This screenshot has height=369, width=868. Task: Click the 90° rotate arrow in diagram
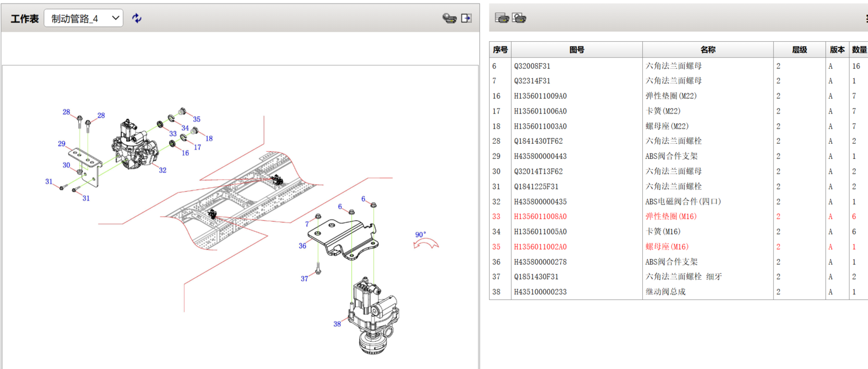[x=425, y=244]
